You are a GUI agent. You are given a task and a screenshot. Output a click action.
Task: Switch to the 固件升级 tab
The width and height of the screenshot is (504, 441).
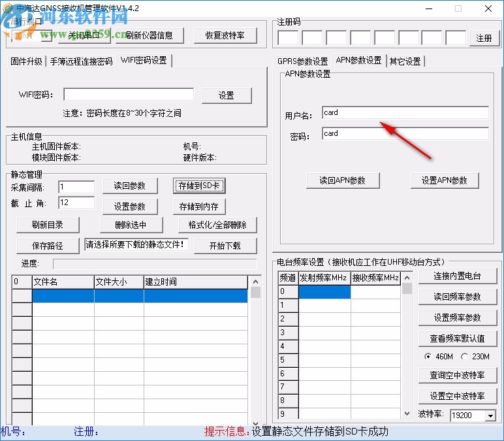pos(26,61)
